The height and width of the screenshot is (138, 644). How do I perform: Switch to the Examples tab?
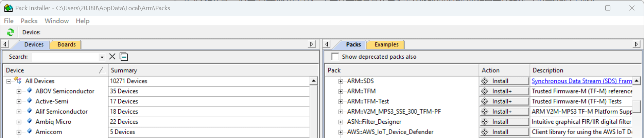click(x=386, y=44)
